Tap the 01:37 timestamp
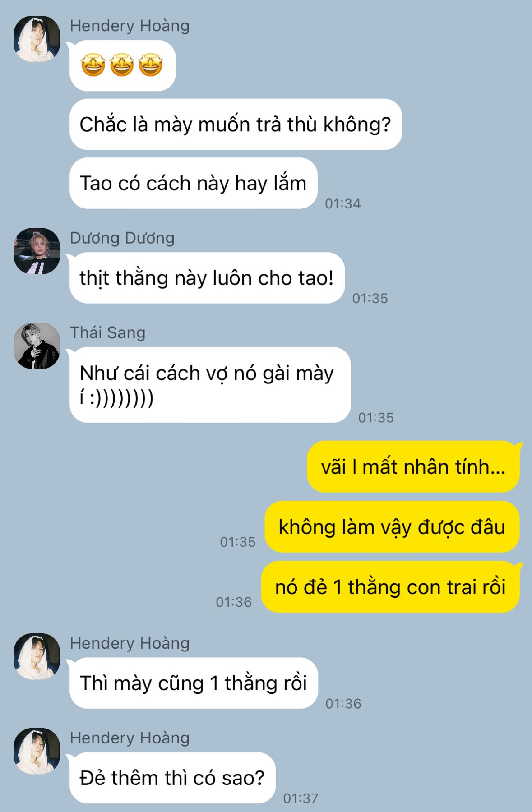The image size is (532, 812). (301, 798)
